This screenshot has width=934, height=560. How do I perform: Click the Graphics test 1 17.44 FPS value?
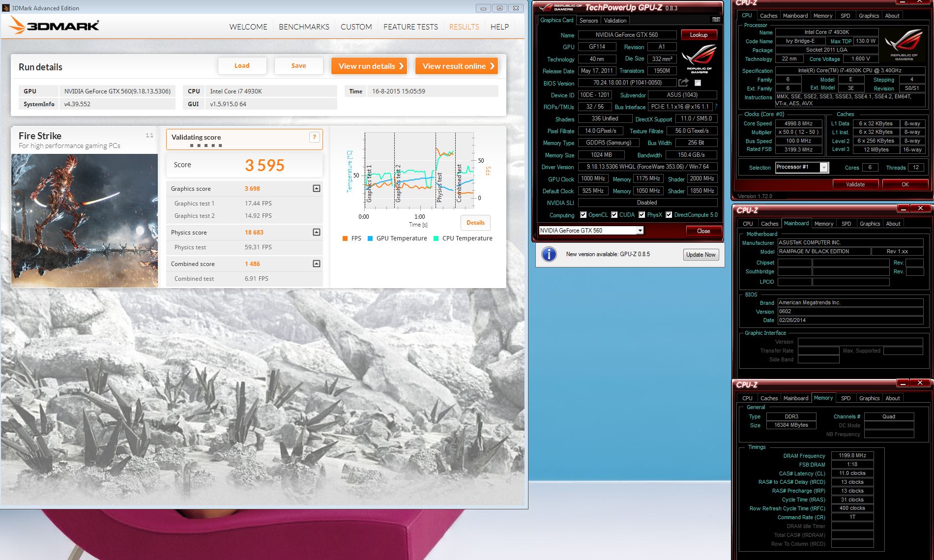point(258,203)
